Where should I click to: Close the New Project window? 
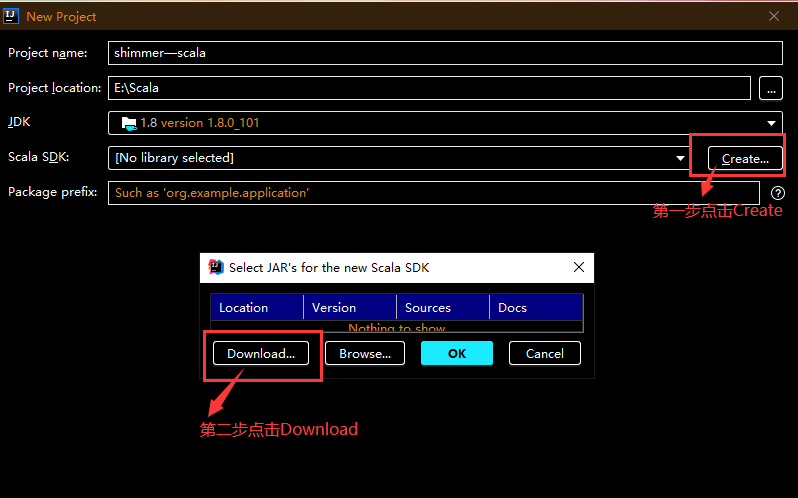(774, 16)
